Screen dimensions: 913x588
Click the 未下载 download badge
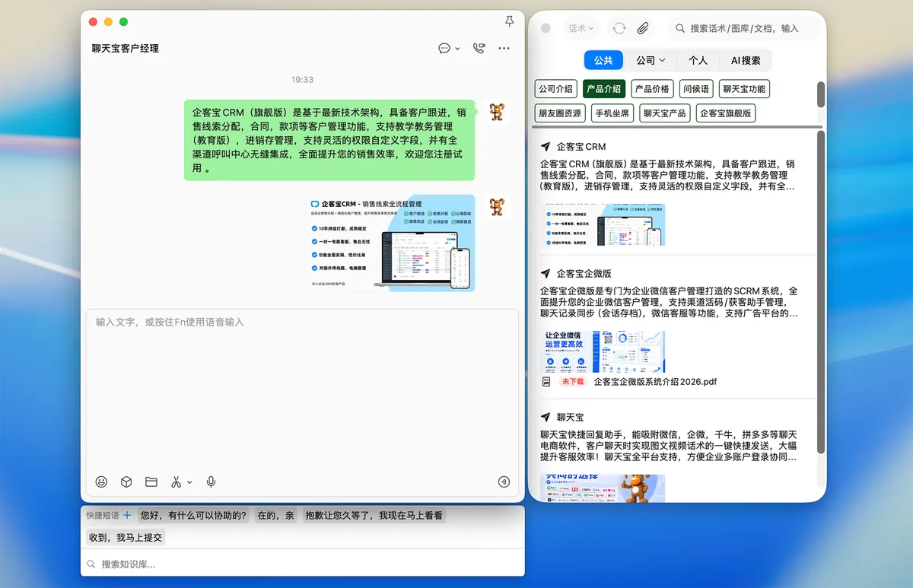click(573, 382)
